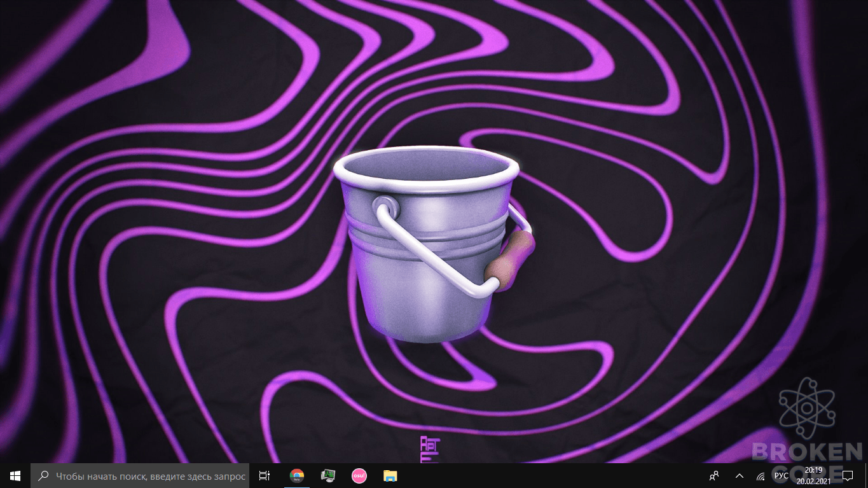
Task: Launch Google Chrome from the taskbar
Action: click(297, 475)
